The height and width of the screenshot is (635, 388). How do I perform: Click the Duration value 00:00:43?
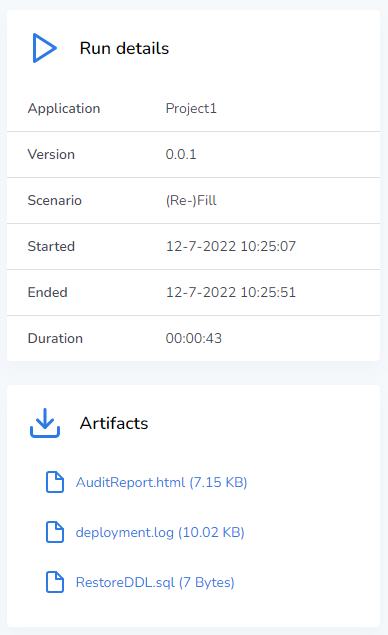(194, 338)
